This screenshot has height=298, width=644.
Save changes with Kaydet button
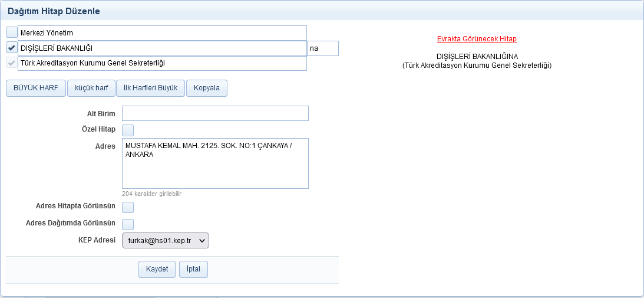(x=157, y=269)
